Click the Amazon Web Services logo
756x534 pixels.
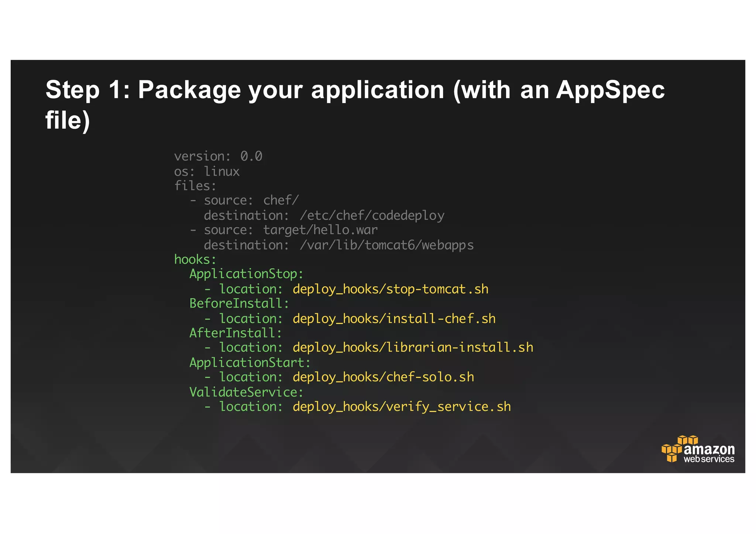(x=698, y=449)
